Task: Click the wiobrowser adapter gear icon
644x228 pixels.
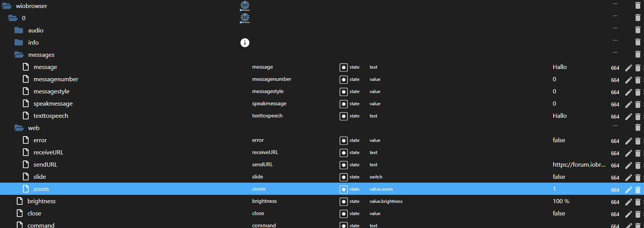Action: pyautogui.click(x=245, y=6)
